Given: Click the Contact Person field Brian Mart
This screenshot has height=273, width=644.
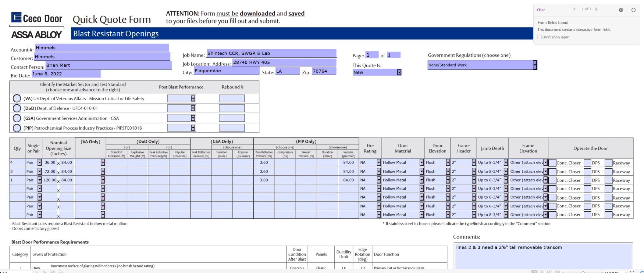Looking at the screenshot, I should click(x=109, y=65).
